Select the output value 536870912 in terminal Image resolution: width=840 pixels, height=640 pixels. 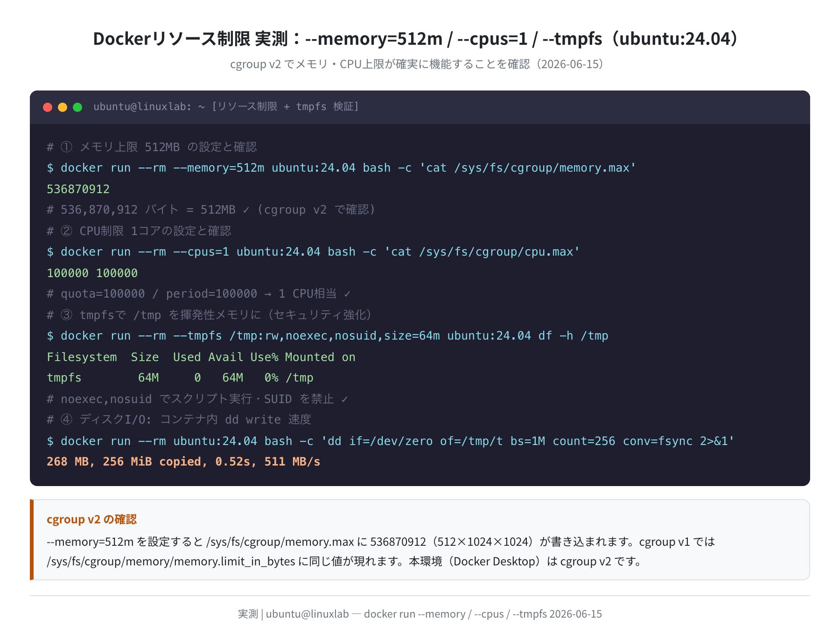[78, 189]
